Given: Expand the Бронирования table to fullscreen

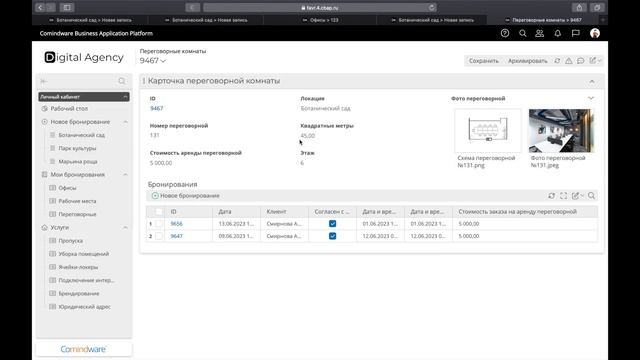Looking at the screenshot, I should click(563, 196).
